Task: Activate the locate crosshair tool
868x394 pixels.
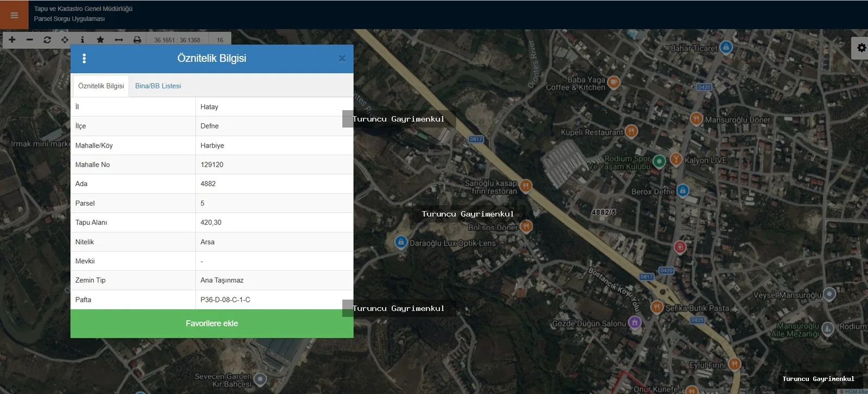Action: point(65,40)
